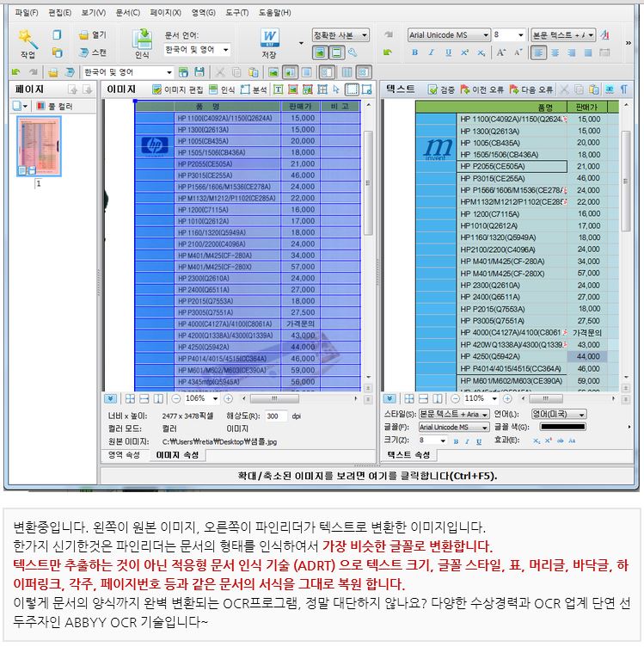Toggle Bold in the main formatting toolbar

point(414,52)
